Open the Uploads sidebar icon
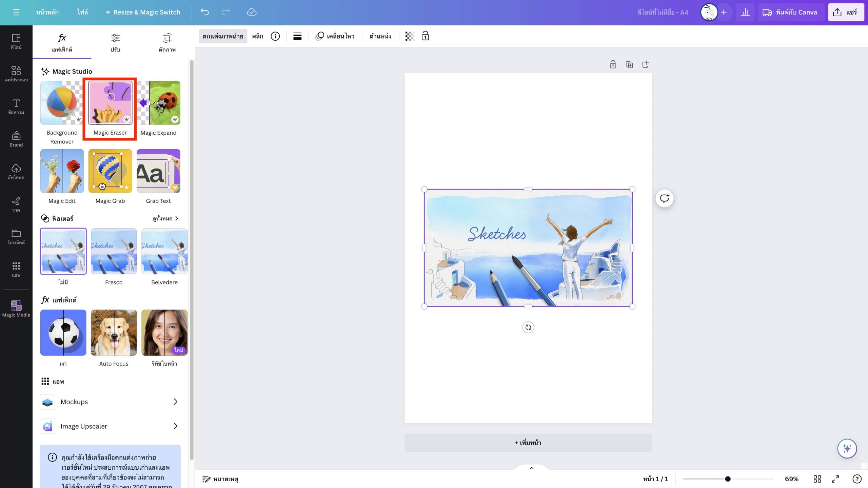This screenshot has width=868, height=488. click(16, 172)
